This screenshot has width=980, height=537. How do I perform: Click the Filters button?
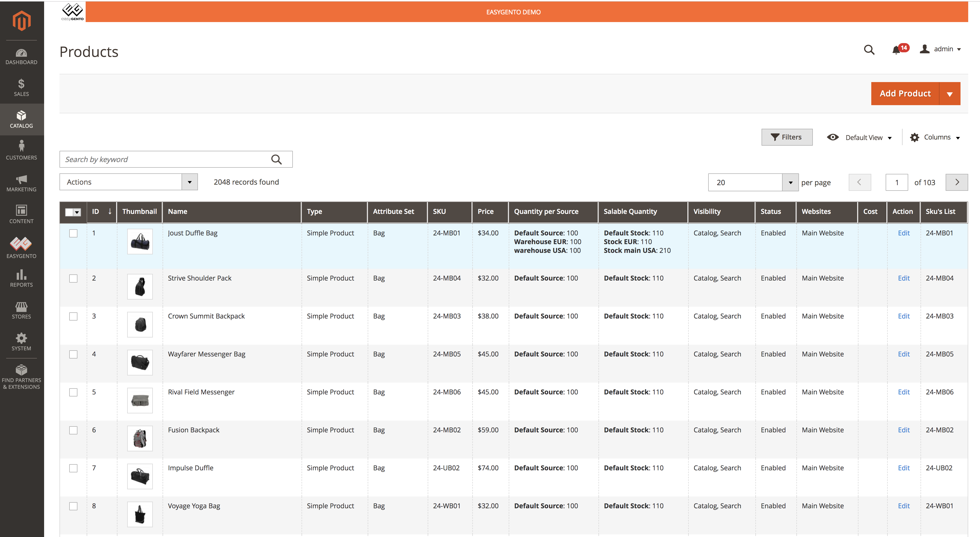click(787, 137)
